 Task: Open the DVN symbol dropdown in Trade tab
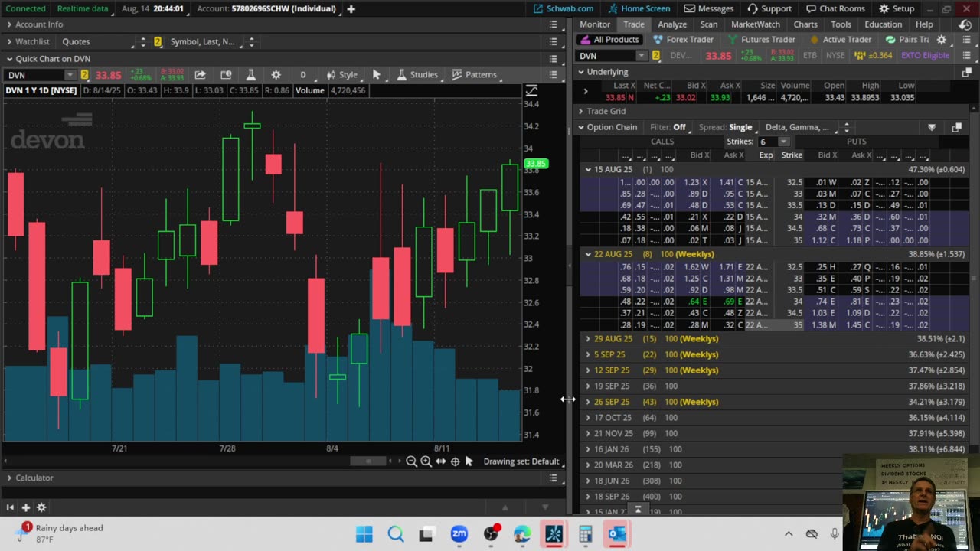[642, 55]
